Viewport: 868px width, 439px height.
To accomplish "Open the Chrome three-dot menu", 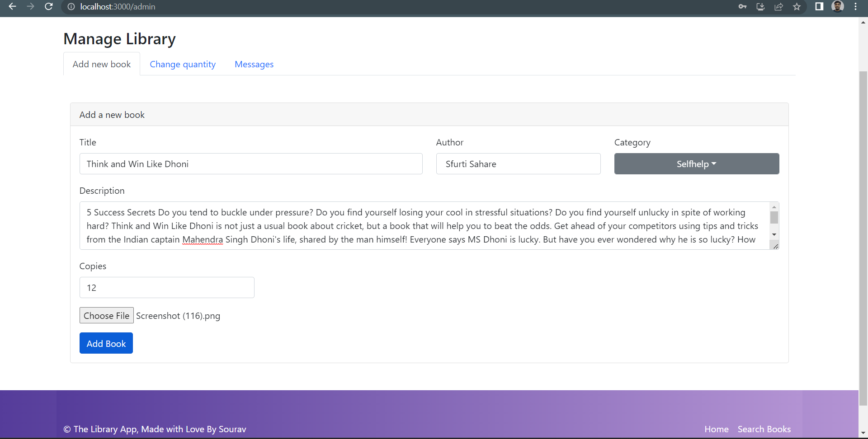I will [x=856, y=7].
